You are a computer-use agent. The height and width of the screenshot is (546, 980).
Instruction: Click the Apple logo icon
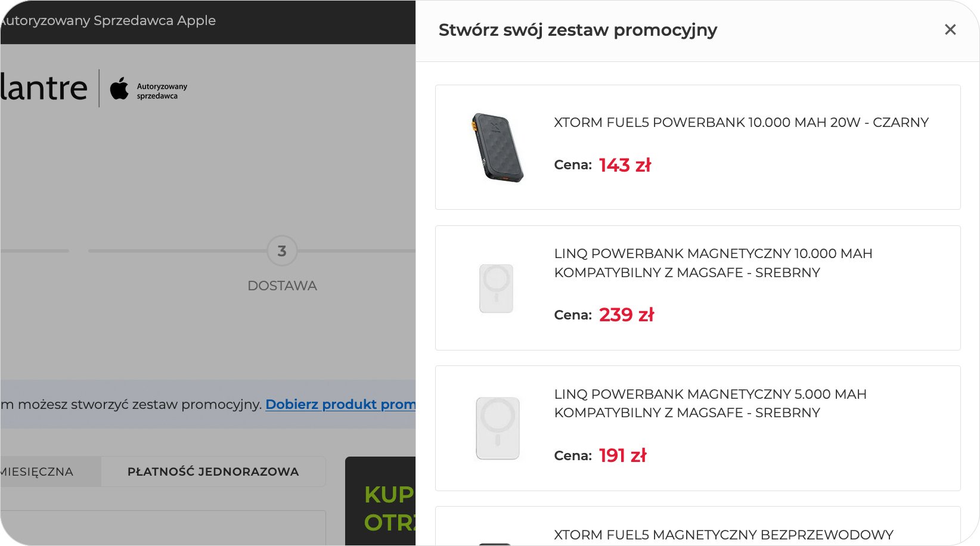tap(119, 88)
